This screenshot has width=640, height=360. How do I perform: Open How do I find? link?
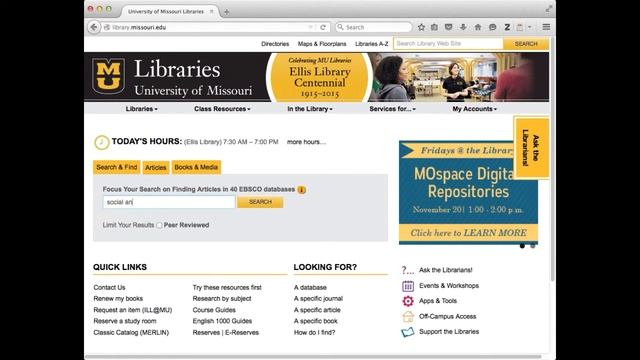(x=314, y=333)
